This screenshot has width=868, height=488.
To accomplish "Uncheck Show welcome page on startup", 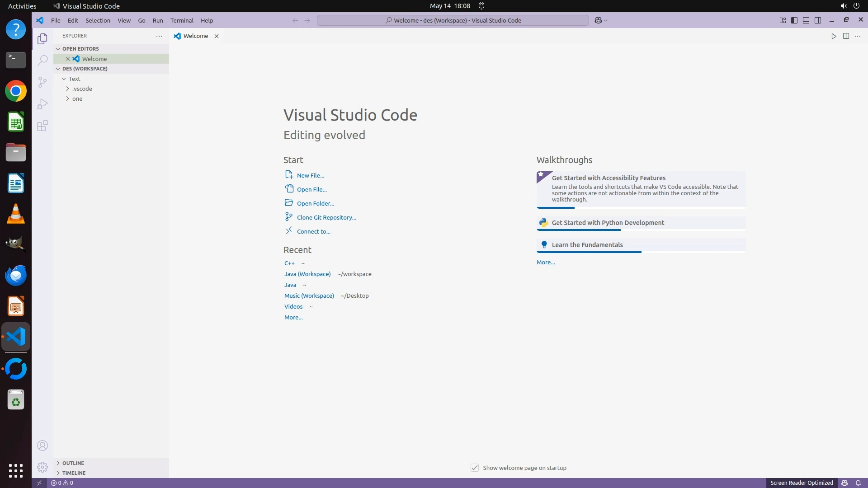I will pyautogui.click(x=475, y=468).
